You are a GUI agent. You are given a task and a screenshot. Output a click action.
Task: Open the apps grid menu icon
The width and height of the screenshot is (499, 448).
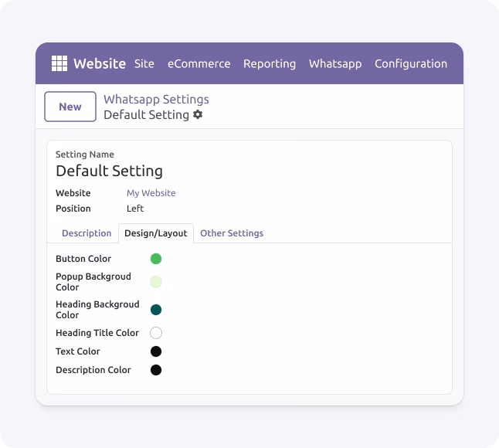tap(59, 63)
